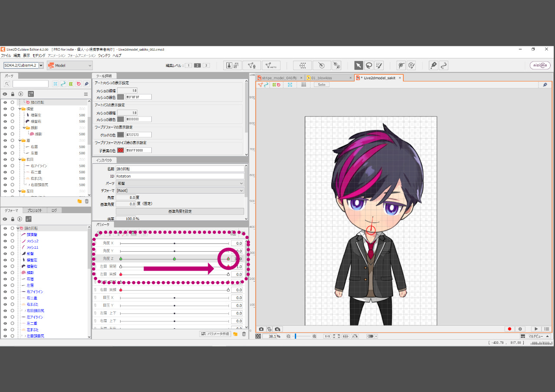Viewport: 555px width, 392px height.
Task: Click the 基準角度を設定 button
Action: click(x=180, y=211)
